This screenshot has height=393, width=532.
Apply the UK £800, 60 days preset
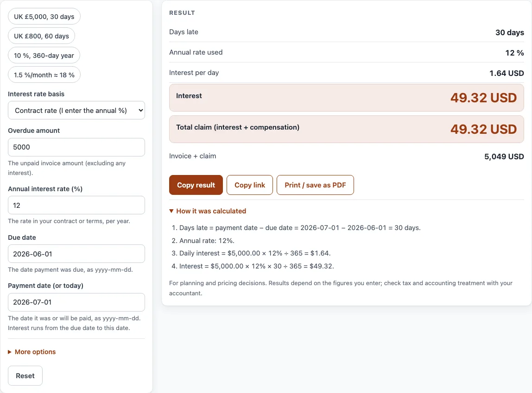click(41, 36)
